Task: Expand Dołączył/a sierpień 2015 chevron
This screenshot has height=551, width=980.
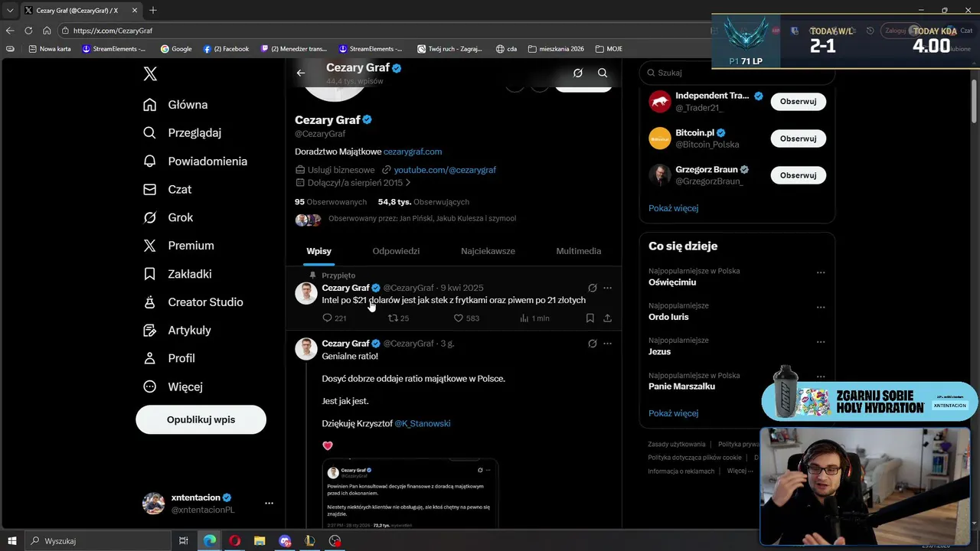Action: (408, 183)
